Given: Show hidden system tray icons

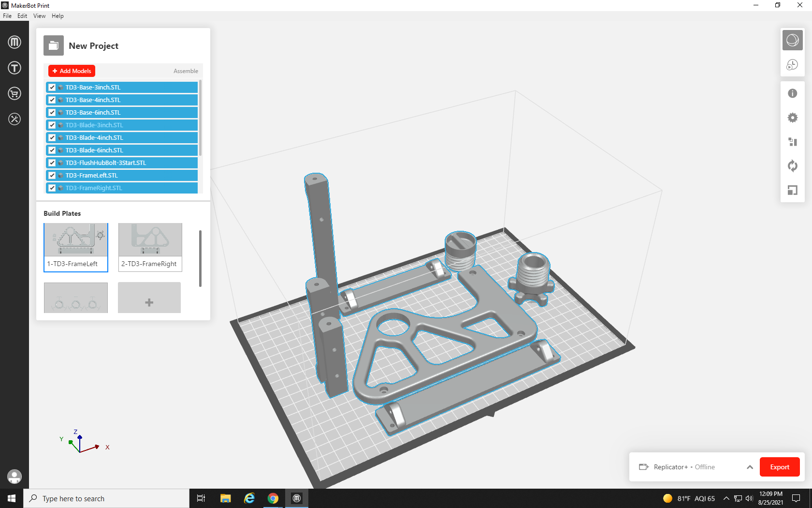Looking at the screenshot, I should coord(726,498).
